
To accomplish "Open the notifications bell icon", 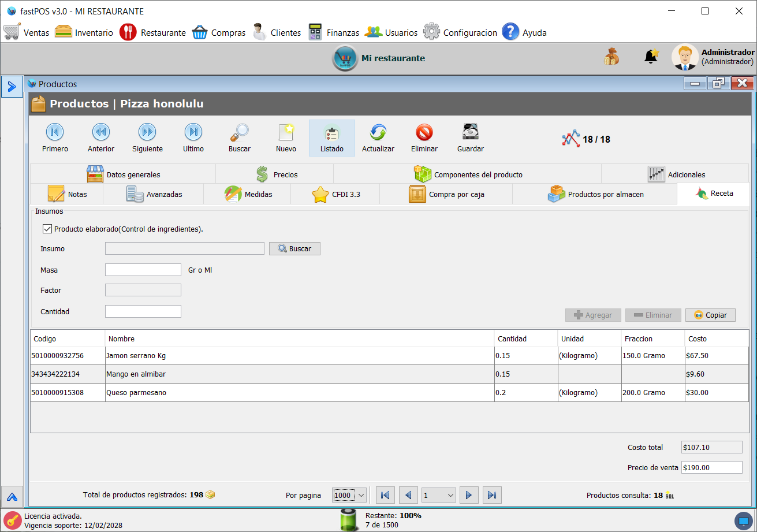I will tap(651, 57).
